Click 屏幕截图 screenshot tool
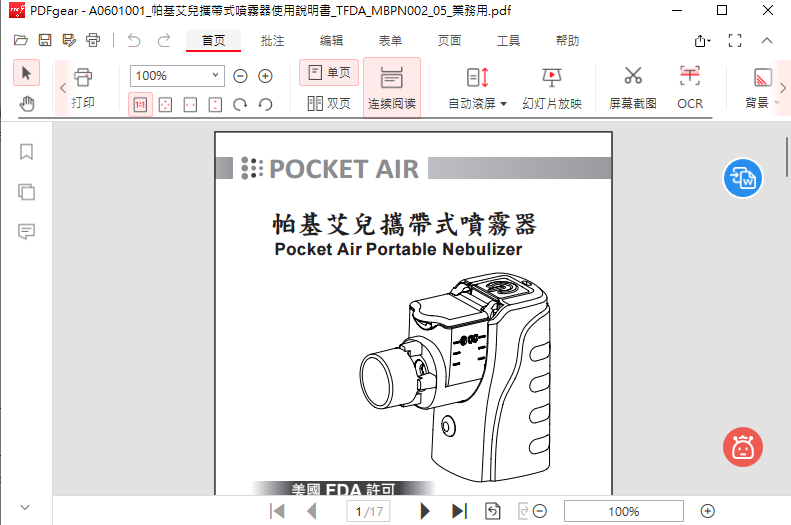The image size is (791, 525). click(633, 89)
